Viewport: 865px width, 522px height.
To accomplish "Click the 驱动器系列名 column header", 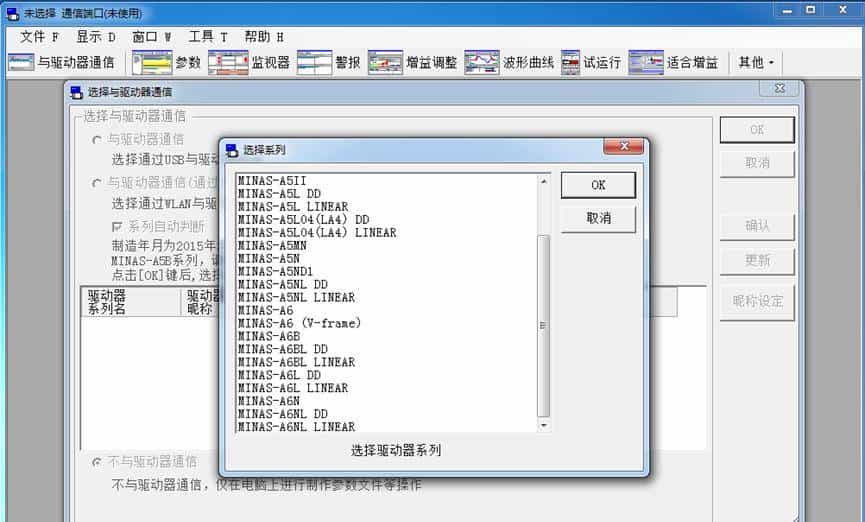I will (131, 302).
